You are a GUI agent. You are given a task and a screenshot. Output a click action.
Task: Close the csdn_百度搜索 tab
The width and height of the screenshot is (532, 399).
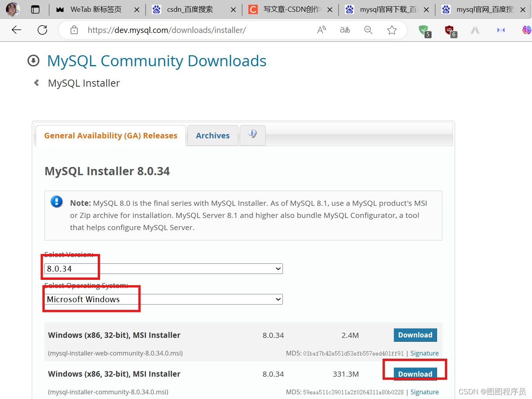pyautogui.click(x=233, y=10)
